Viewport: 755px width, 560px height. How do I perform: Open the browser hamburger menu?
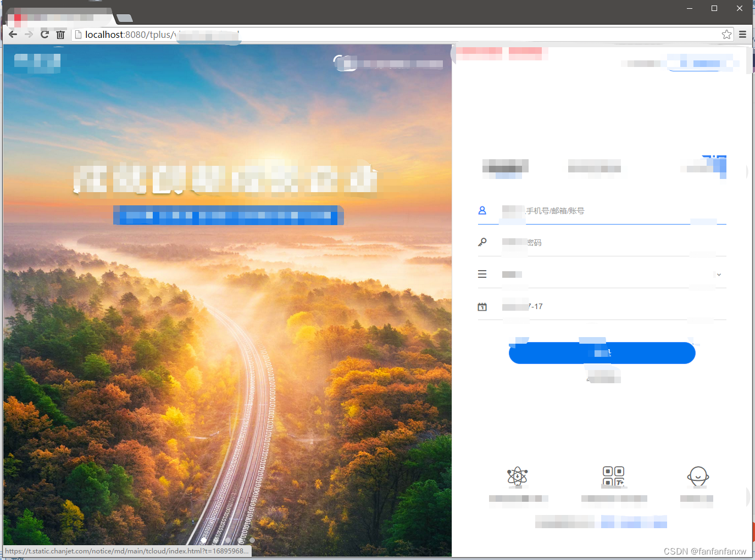(x=743, y=34)
